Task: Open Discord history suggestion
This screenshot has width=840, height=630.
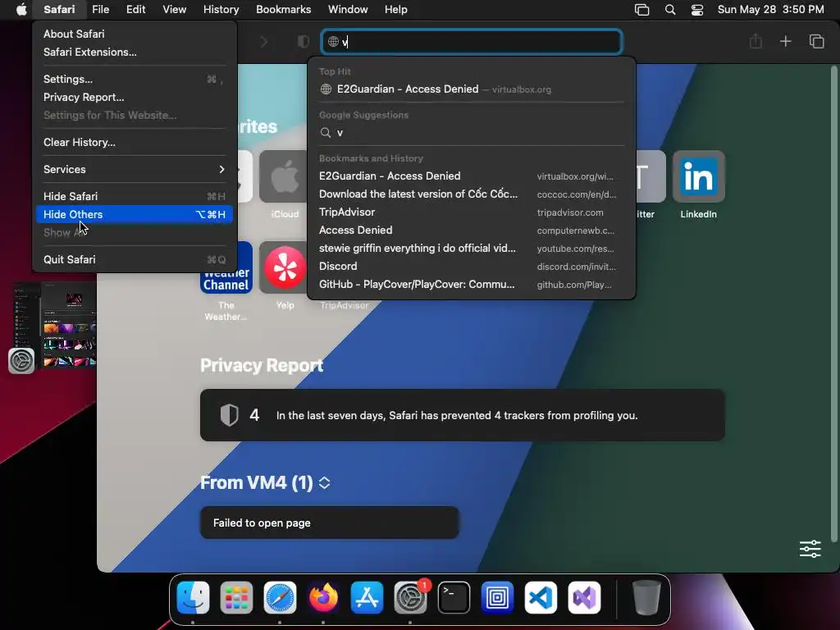Action: (x=472, y=267)
